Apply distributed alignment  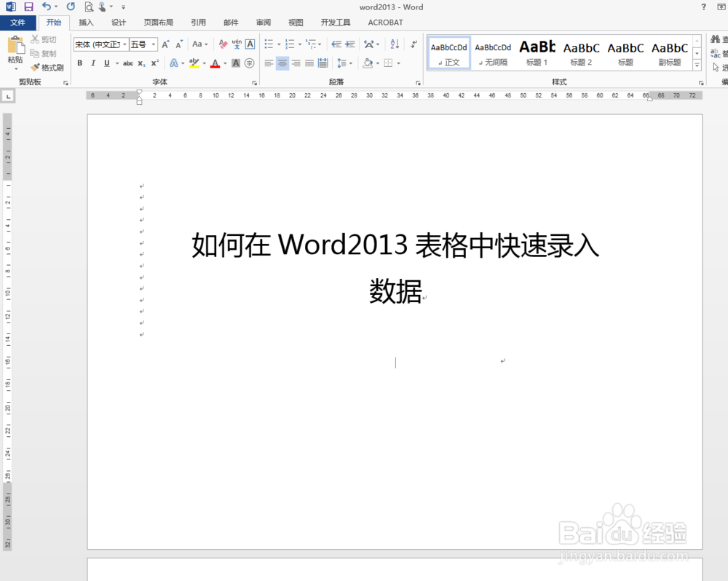(323, 63)
